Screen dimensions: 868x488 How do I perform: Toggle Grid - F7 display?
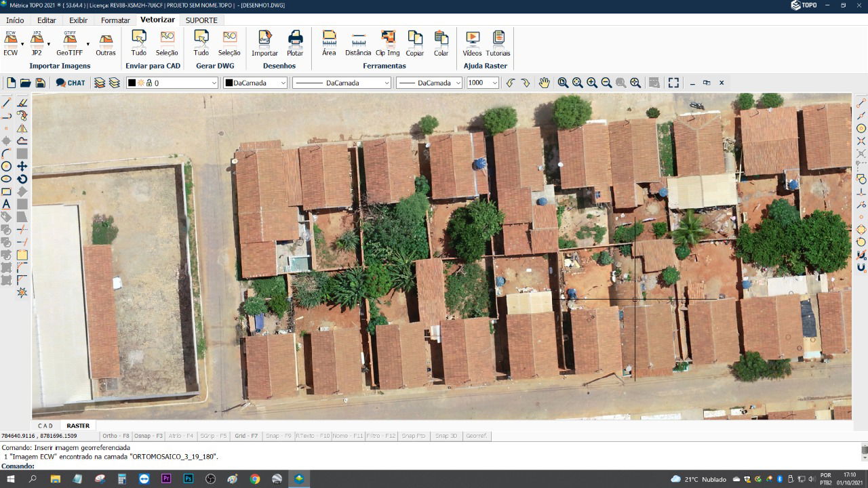pyautogui.click(x=246, y=436)
